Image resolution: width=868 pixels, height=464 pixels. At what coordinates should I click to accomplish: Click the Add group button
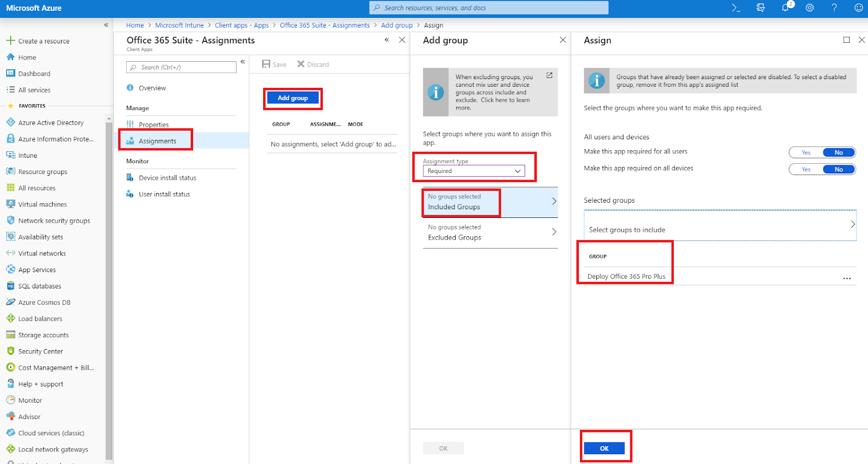(x=293, y=98)
